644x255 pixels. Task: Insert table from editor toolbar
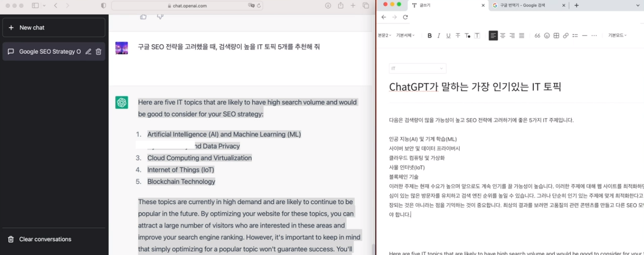[556, 36]
